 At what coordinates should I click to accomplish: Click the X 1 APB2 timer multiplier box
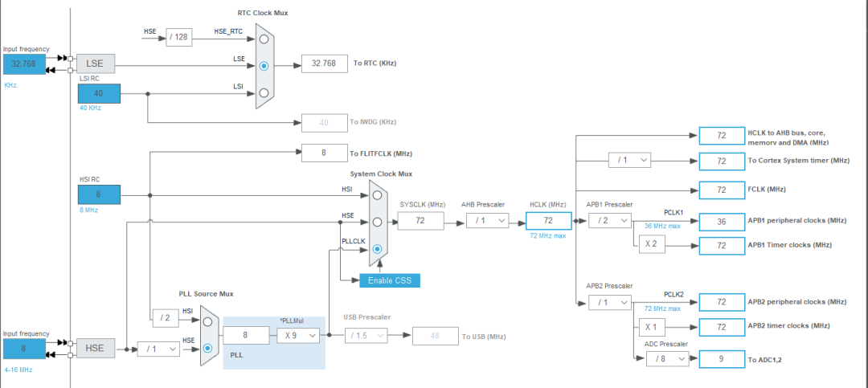tap(652, 327)
